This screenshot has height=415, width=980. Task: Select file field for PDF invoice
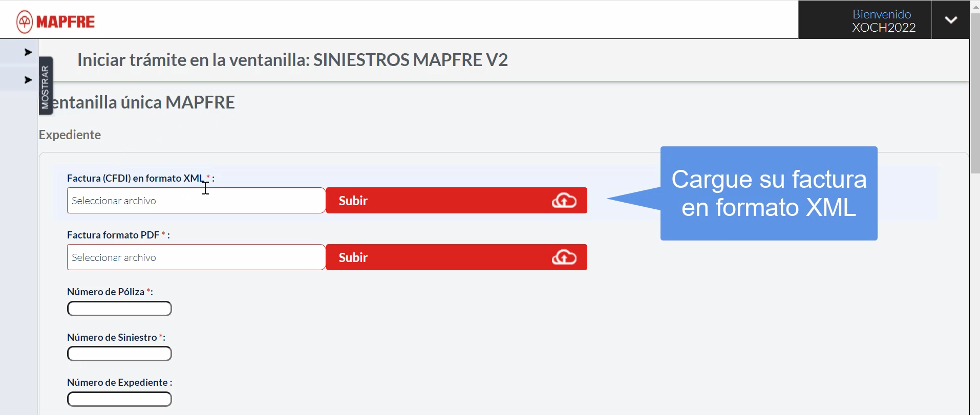pyautogui.click(x=196, y=257)
